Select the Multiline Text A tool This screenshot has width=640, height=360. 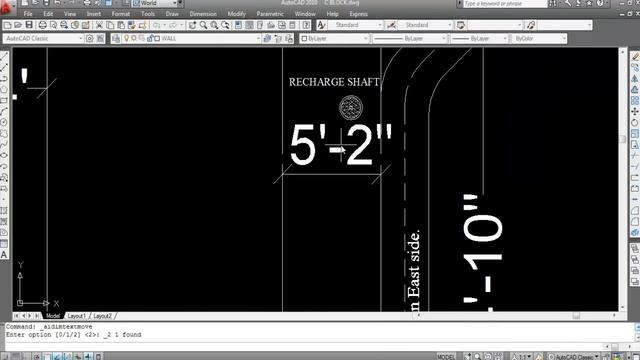tap(4, 255)
